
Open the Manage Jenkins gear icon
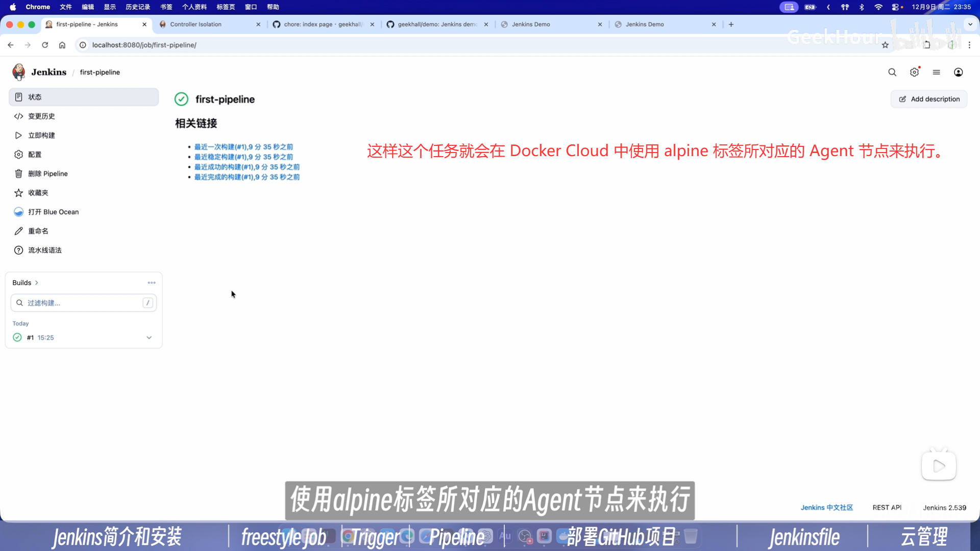914,72
